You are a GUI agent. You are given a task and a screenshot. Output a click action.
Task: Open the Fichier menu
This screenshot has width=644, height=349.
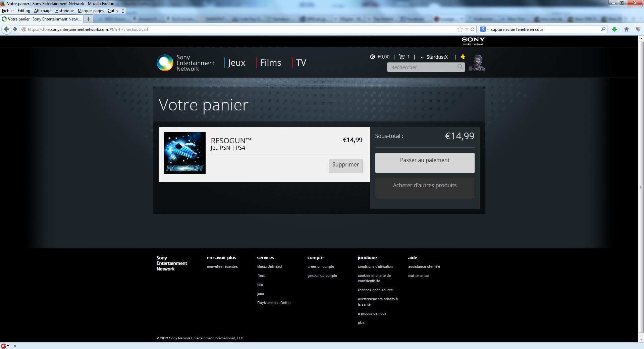point(8,11)
